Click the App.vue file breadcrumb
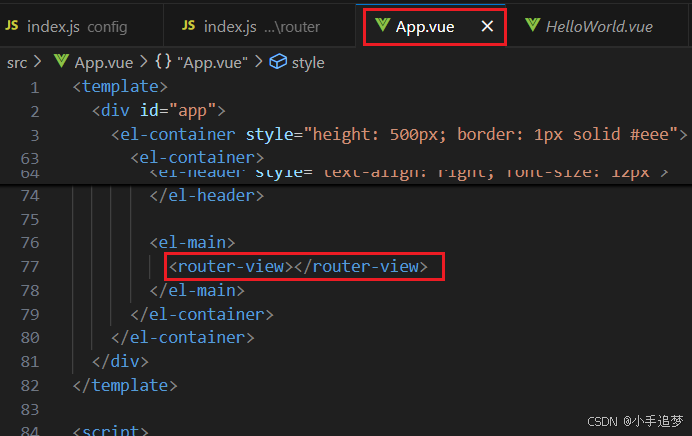Screen dimensions: 692x436 [x=104, y=63]
